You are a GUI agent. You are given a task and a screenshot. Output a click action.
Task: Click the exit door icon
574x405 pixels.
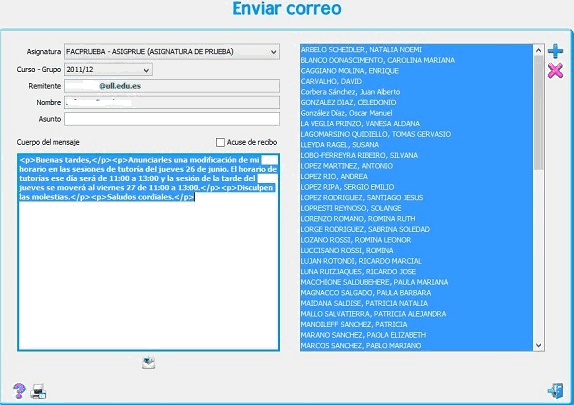556,391
